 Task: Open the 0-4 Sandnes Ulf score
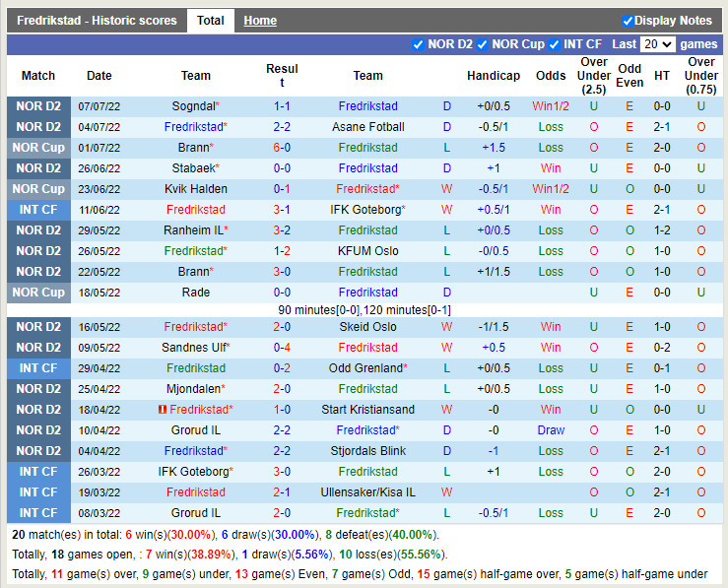coord(282,348)
